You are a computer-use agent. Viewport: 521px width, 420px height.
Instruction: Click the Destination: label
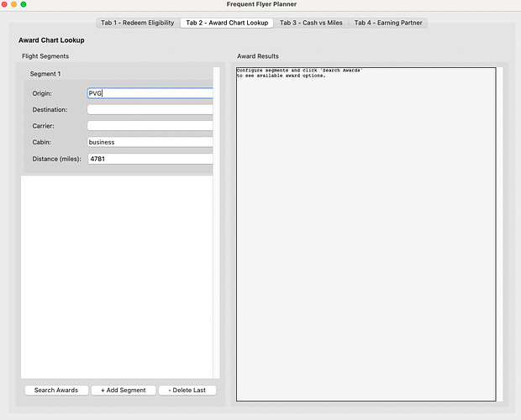pyautogui.click(x=50, y=109)
